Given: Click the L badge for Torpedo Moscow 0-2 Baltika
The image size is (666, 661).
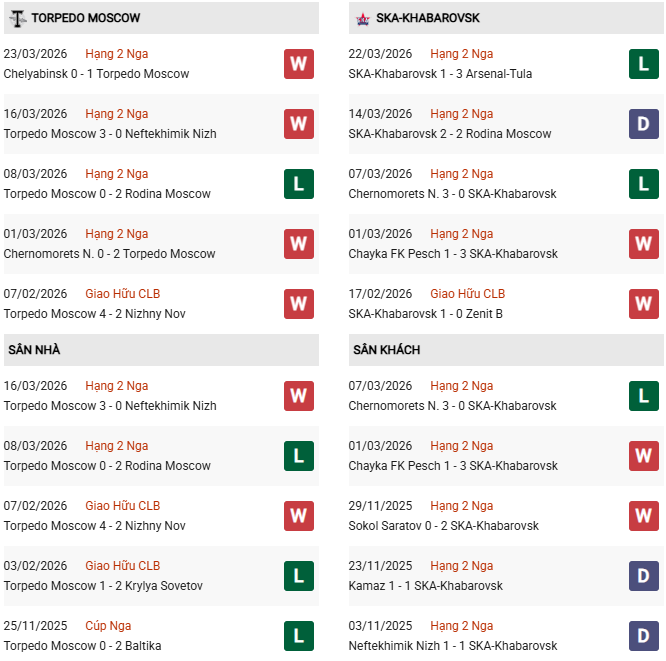Looking at the screenshot, I should pyautogui.click(x=298, y=636).
